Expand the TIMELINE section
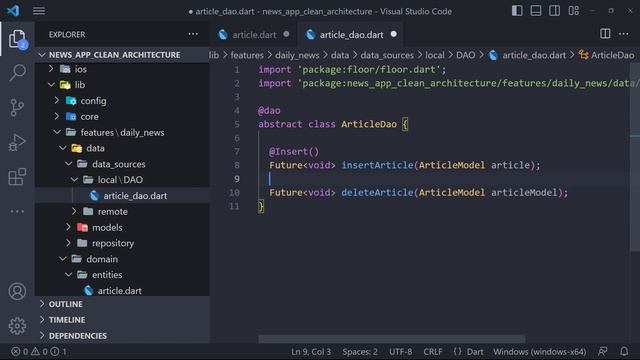 [122, 320]
